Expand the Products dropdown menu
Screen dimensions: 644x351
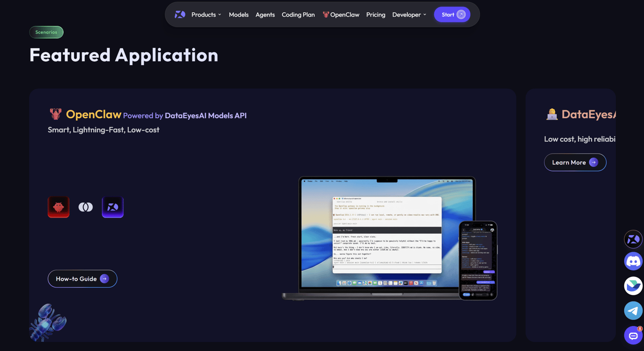click(x=206, y=15)
